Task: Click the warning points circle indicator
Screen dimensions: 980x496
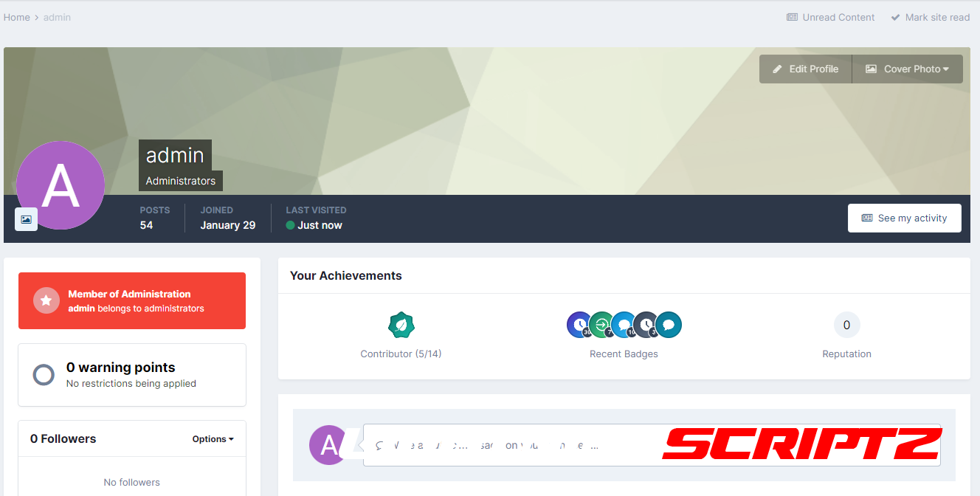Action: [44, 375]
